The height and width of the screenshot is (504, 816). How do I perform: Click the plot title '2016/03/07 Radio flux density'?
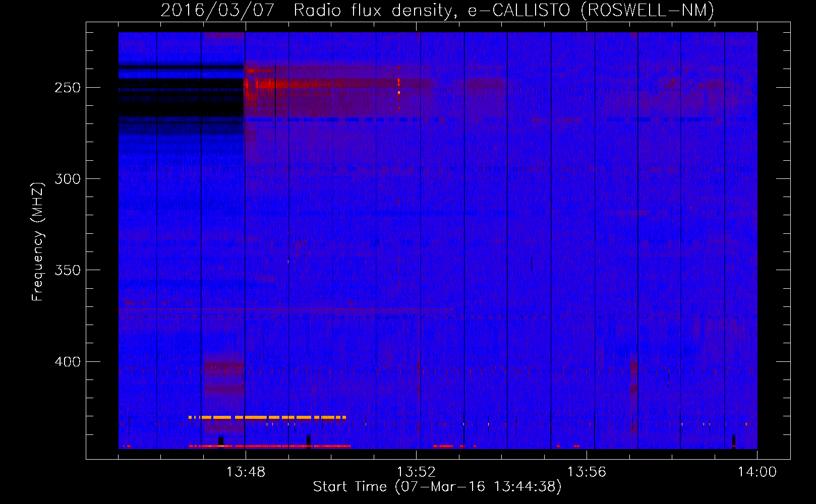point(437,10)
